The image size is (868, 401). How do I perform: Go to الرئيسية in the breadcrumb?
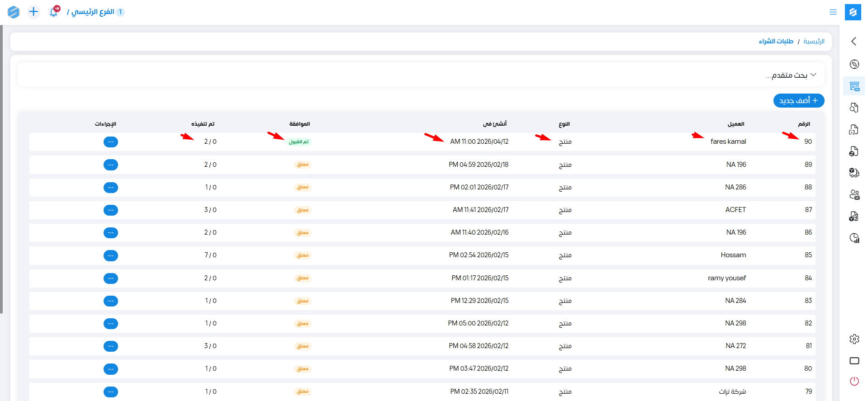[x=814, y=42]
